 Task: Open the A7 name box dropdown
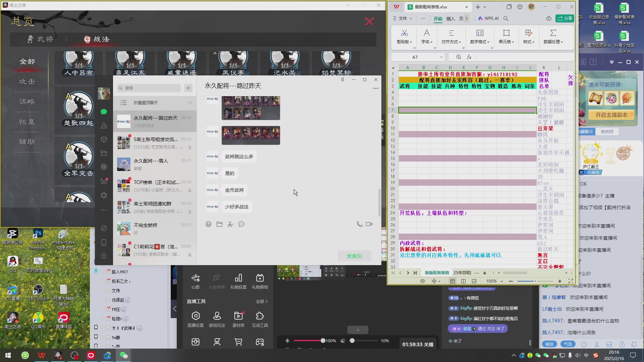pos(441,57)
